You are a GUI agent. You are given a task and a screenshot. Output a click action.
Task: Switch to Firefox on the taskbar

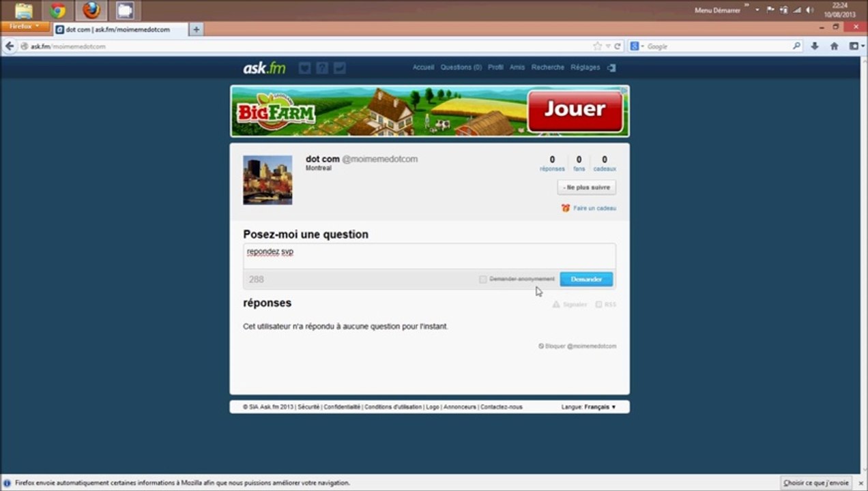point(91,10)
